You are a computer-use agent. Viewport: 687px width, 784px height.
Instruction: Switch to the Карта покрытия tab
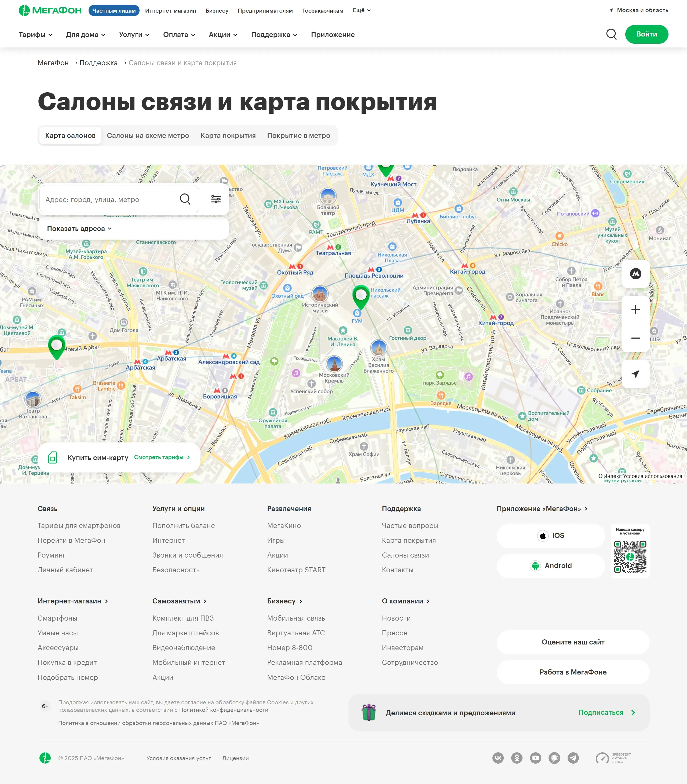pyautogui.click(x=228, y=135)
